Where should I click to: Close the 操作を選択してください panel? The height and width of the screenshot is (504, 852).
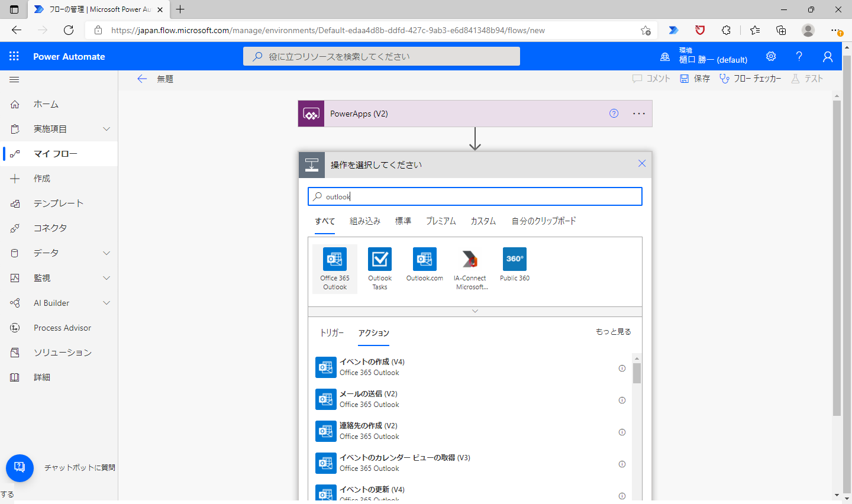click(x=642, y=164)
